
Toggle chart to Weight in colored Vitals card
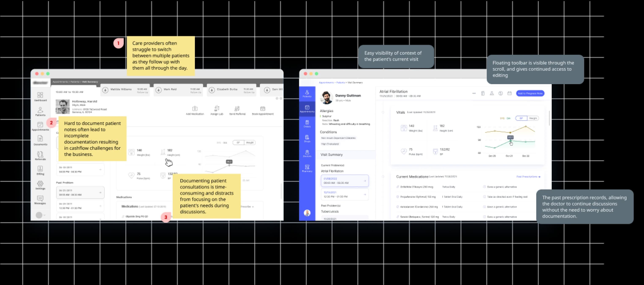[x=533, y=118]
